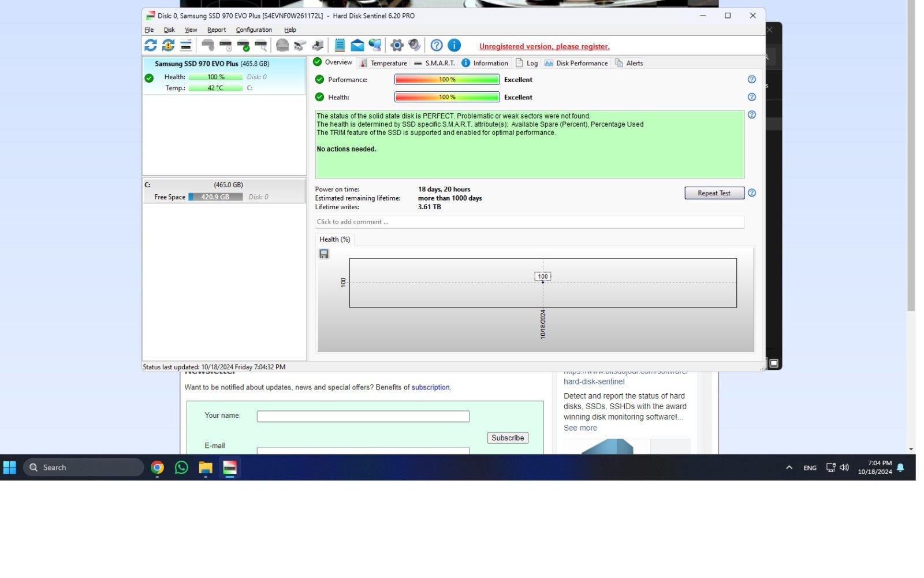Open the Help menu
This screenshot has width=924, height=578.
[x=290, y=30]
